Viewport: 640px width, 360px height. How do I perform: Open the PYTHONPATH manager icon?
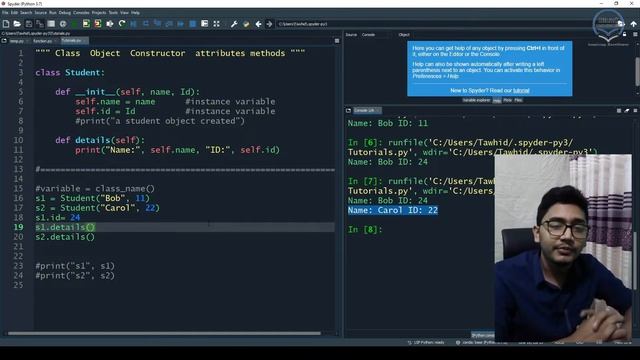pos(246,24)
